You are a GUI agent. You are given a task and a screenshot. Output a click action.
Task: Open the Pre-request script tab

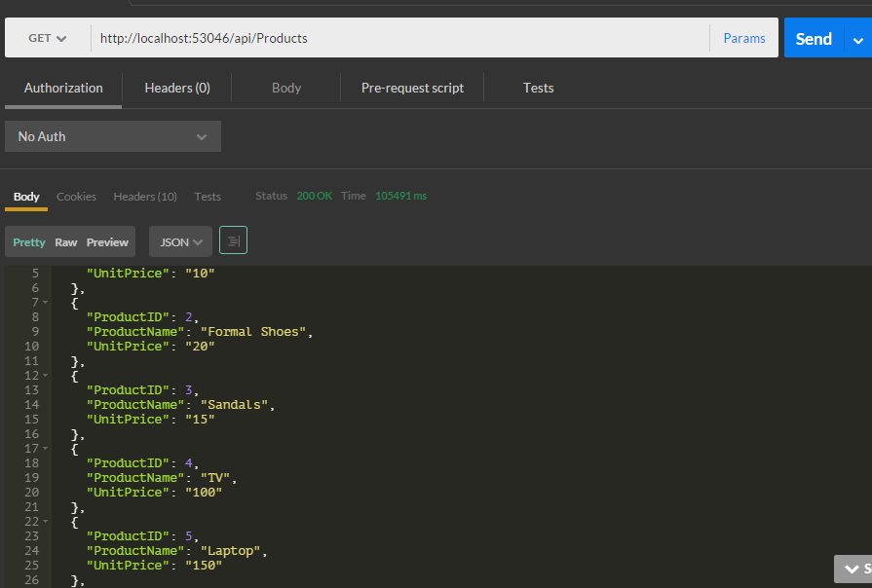(412, 88)
